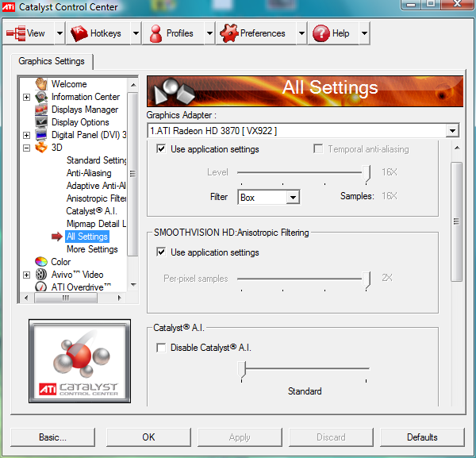This screenshot has width=476, height=458.
Task: Click the Digital Panel (DVI) icon
Action: pyautogui.click(x=41, y=135)
